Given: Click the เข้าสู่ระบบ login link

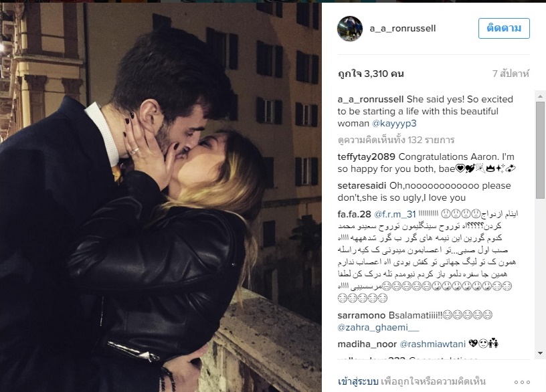Looking at the screenshot, I should (358, 381).
